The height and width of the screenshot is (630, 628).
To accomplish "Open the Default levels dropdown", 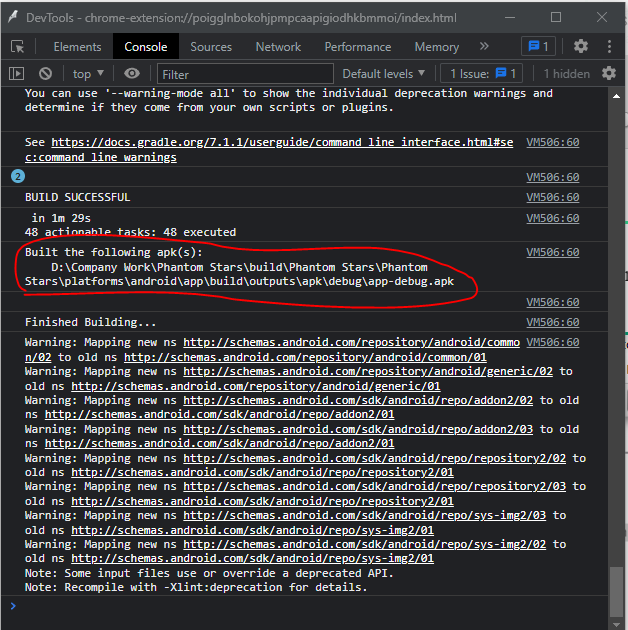I will coord(383,74).
